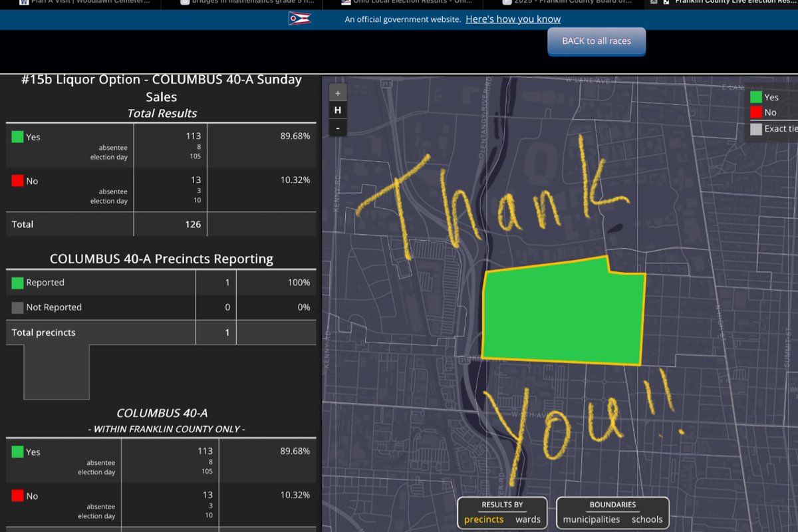This screenshot has width=798, height=532.
Task: Click the 100% reported value
Action: pyautogui.click(x=299, y=283)
